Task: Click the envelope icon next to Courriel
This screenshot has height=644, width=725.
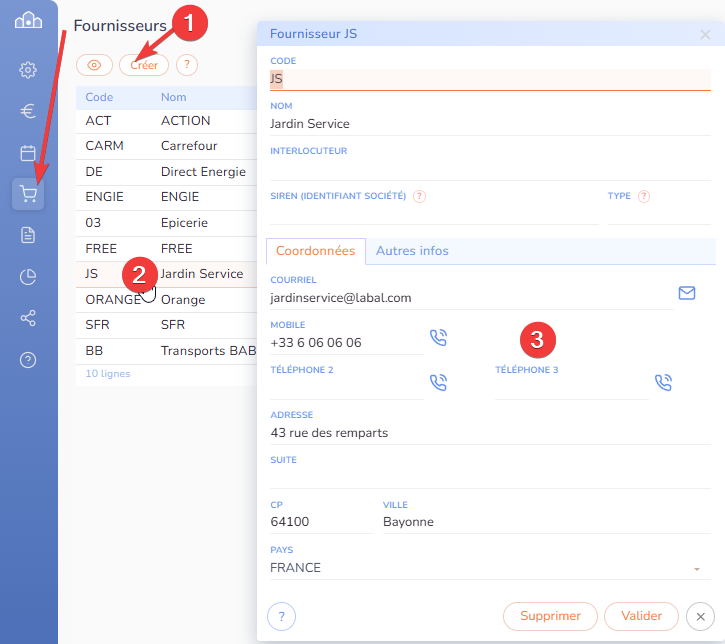Action: [x=687, y=293]
